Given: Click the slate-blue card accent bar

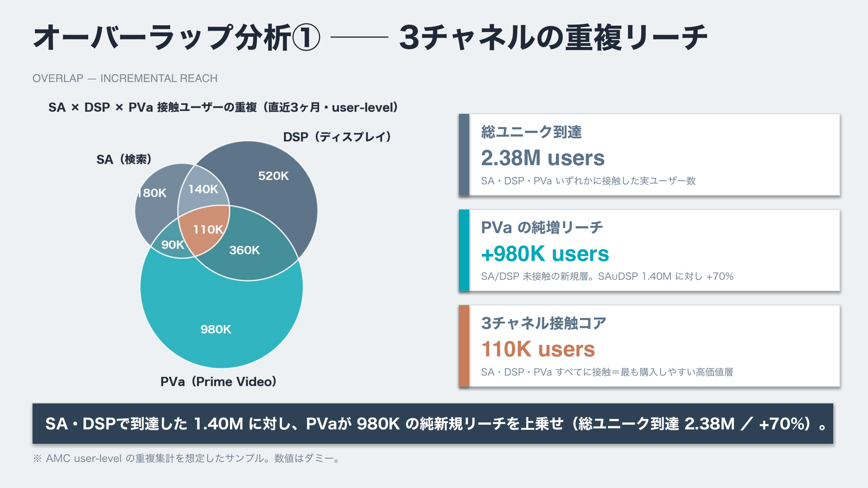Looking at the screenshot, I should pos(464,155).
